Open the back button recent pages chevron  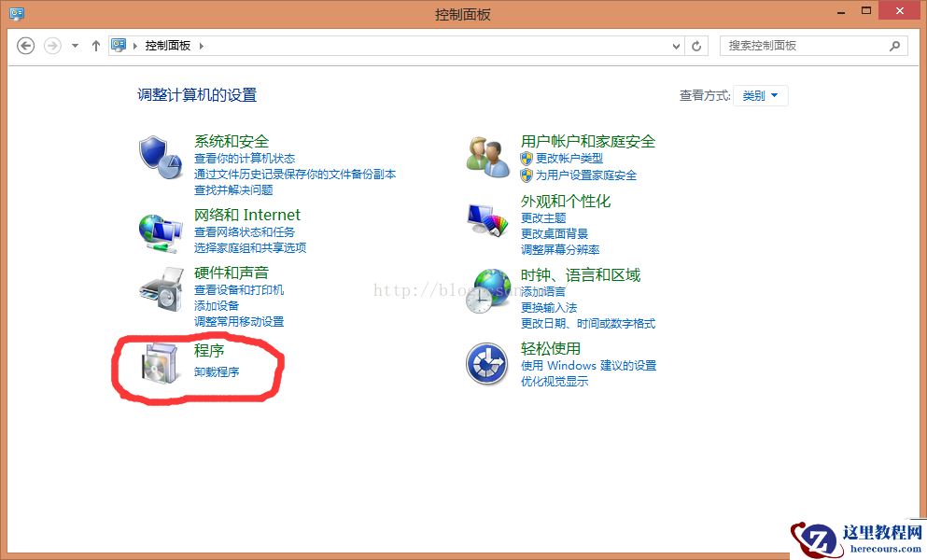point(74,45)
